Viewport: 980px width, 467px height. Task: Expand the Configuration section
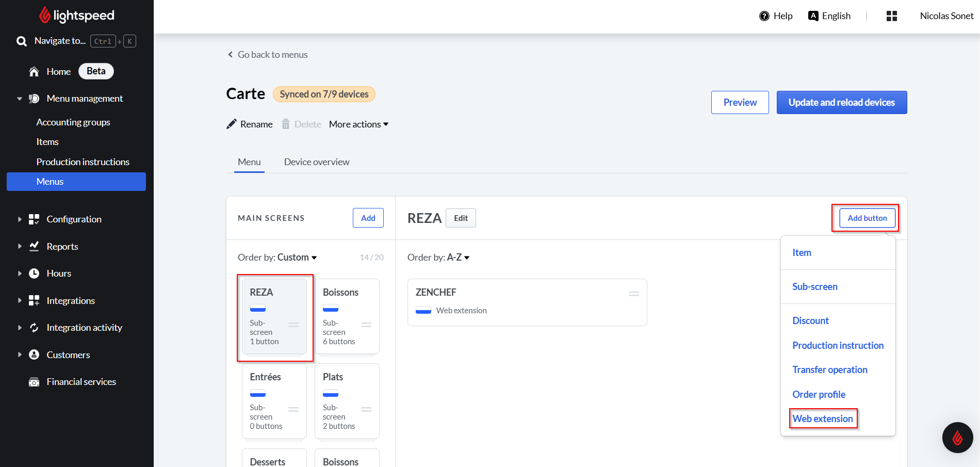[20, 219]
